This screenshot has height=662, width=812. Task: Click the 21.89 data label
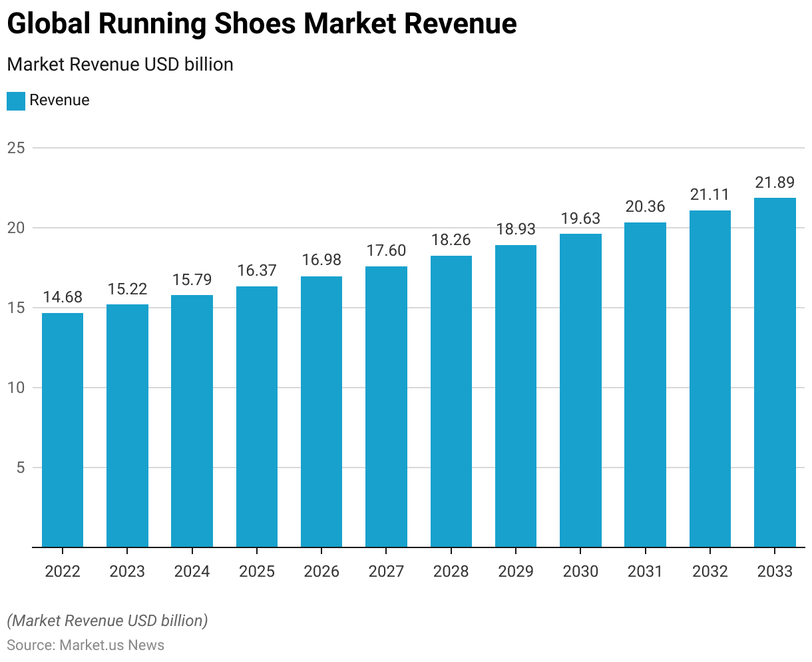click(775, 182)
